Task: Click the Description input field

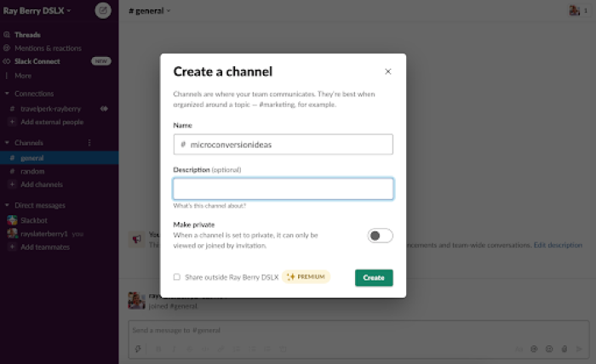Action: click(284, 189)
